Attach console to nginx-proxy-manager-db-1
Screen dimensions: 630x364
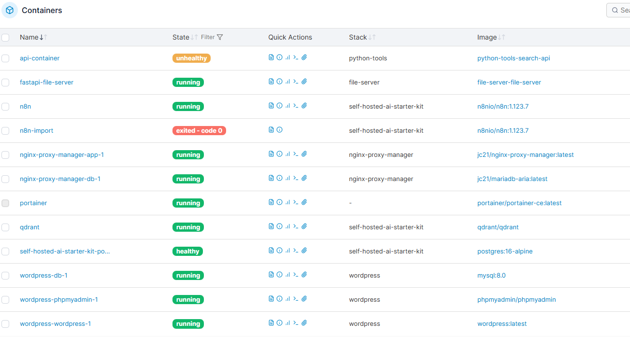[304, 178]
